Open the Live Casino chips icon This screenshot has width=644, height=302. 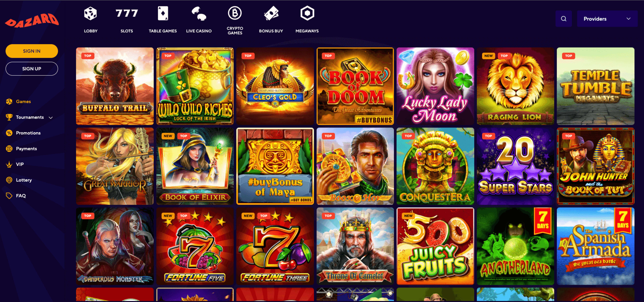pyautogui.click(x=199, y=14)
